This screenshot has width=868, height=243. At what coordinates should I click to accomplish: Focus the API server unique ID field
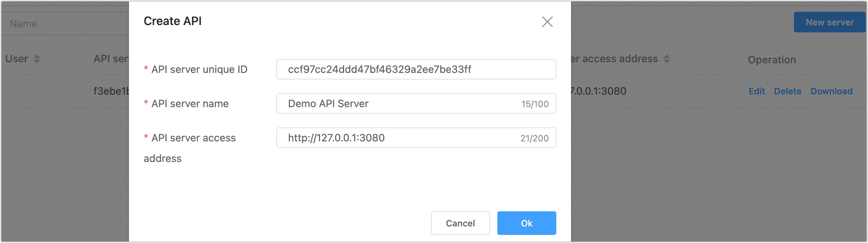click(416, 69)
